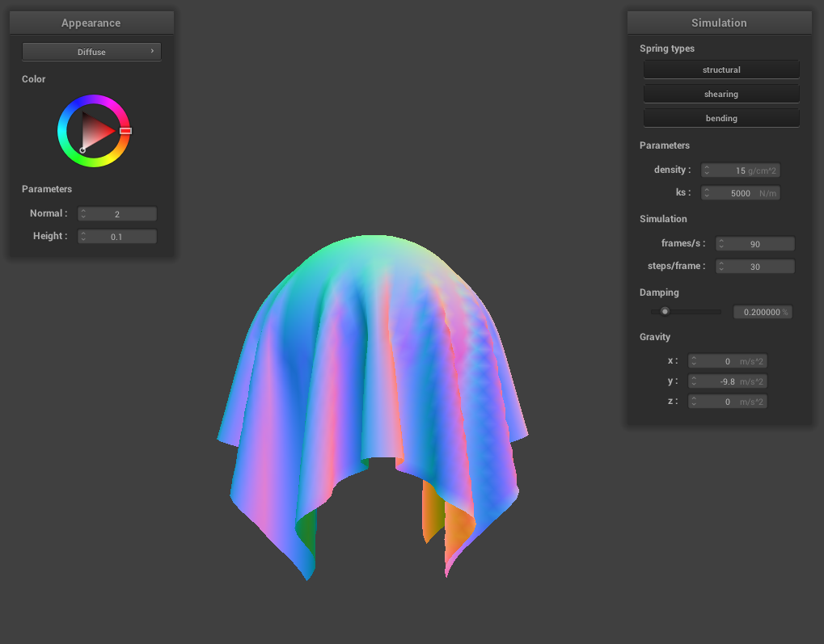Click the 'Damping' section label

[x=659, y=293]
